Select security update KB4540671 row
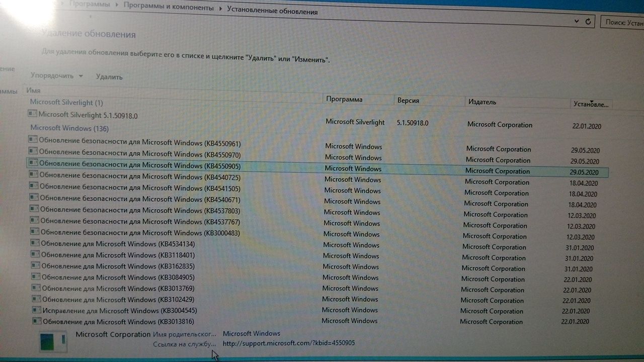The width and height of the screenshot is (644, 362). [317, 201]
